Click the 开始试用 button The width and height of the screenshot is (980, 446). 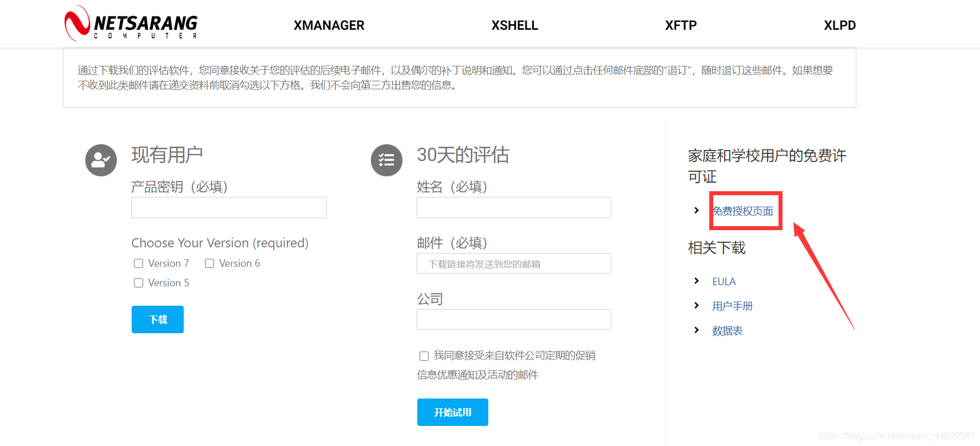point(453,412)
